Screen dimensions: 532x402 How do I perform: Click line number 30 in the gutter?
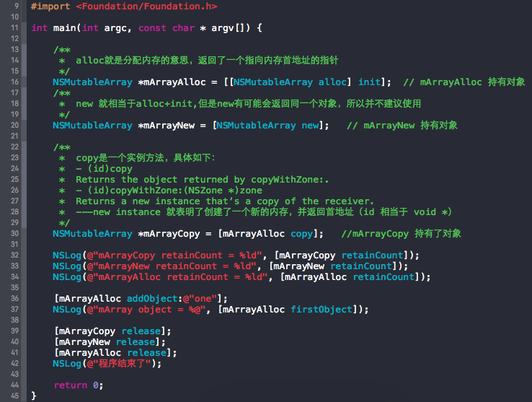pos(15,233)
